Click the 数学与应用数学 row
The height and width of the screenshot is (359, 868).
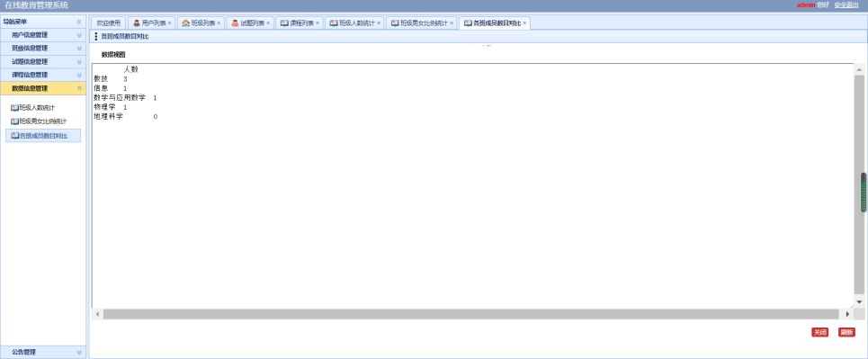[126, 97]
